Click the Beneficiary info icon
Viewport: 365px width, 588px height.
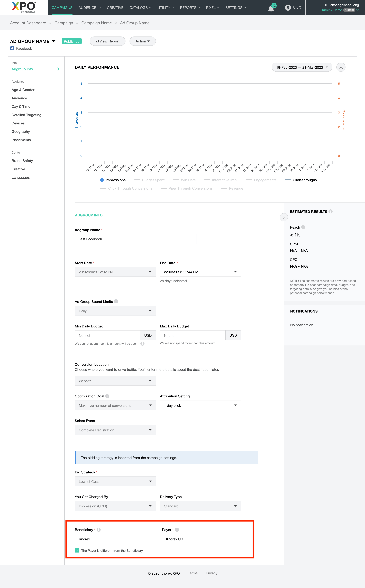click(98, 530)
